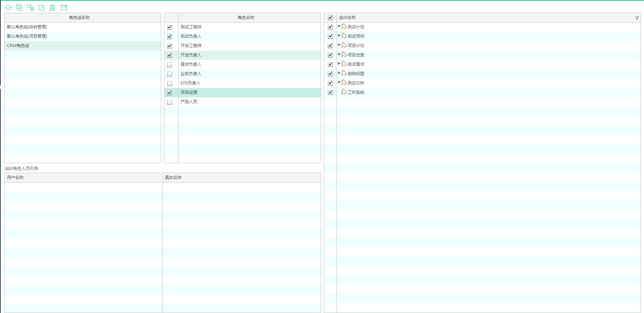Enable the EPS负责人 role checkbox
Viewport: 644px width, 313px height.
[169, 83]
